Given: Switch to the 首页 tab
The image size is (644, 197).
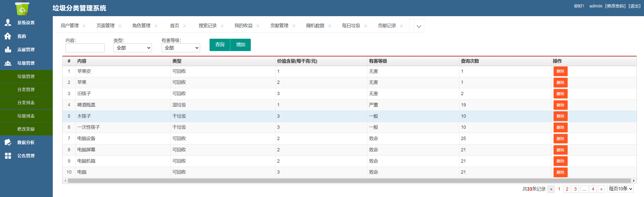Looking at the screenshot, I should [x=174, y=26].
